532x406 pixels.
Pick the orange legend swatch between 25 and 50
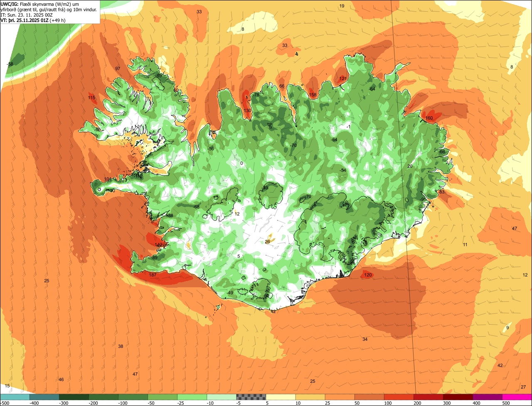(339, 397)
